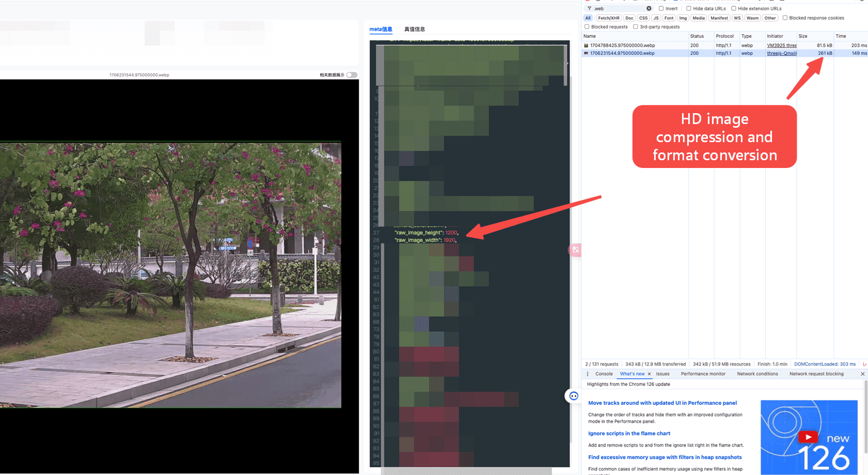This screenshot has width=868, height=475.
Task: Open the Console drawer tab
Action: pyautogui.click(x=603, y=374)
